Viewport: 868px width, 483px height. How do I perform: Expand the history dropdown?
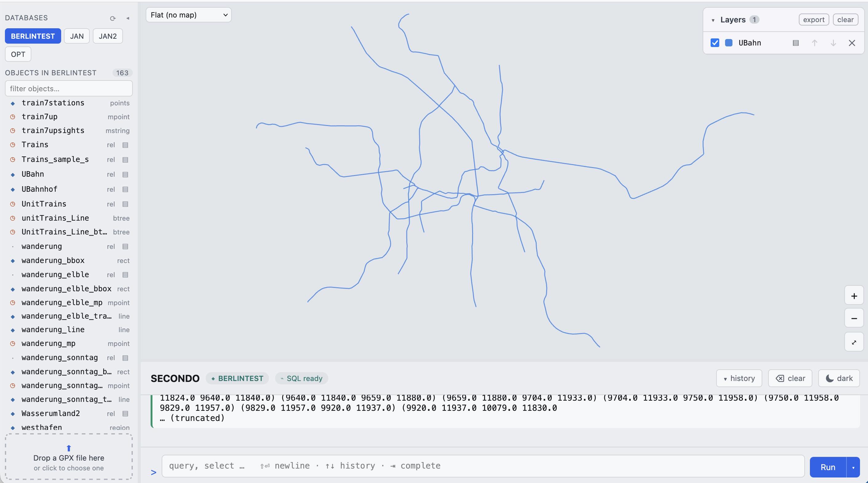click(x=739, y=378)
